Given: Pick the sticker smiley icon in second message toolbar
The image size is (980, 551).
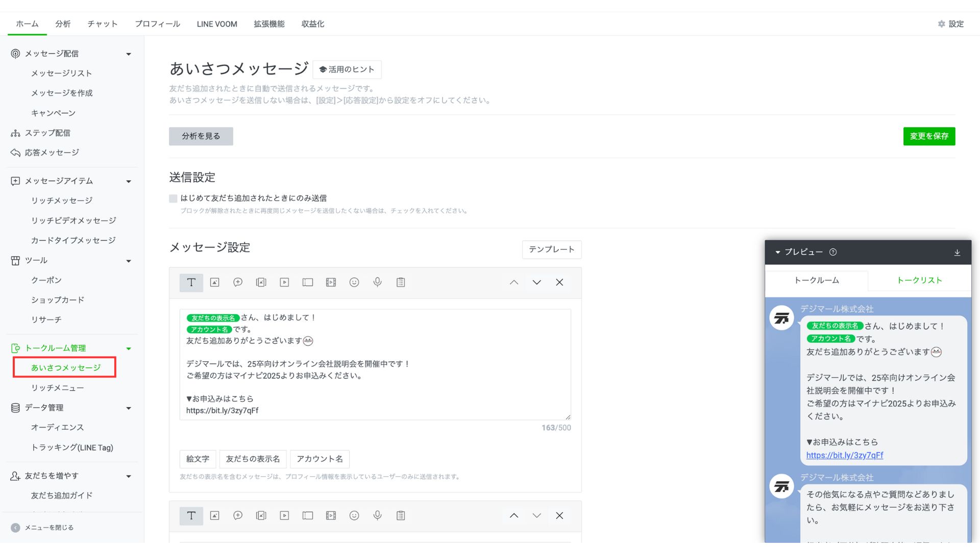Looking at the screenshot, I should point(354,516).
